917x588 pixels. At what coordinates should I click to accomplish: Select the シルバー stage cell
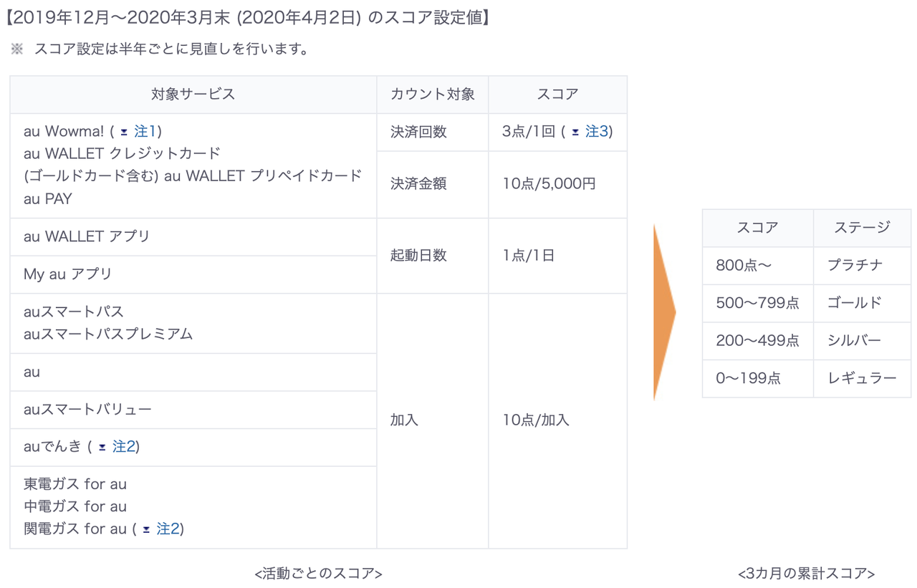[863, 341]
